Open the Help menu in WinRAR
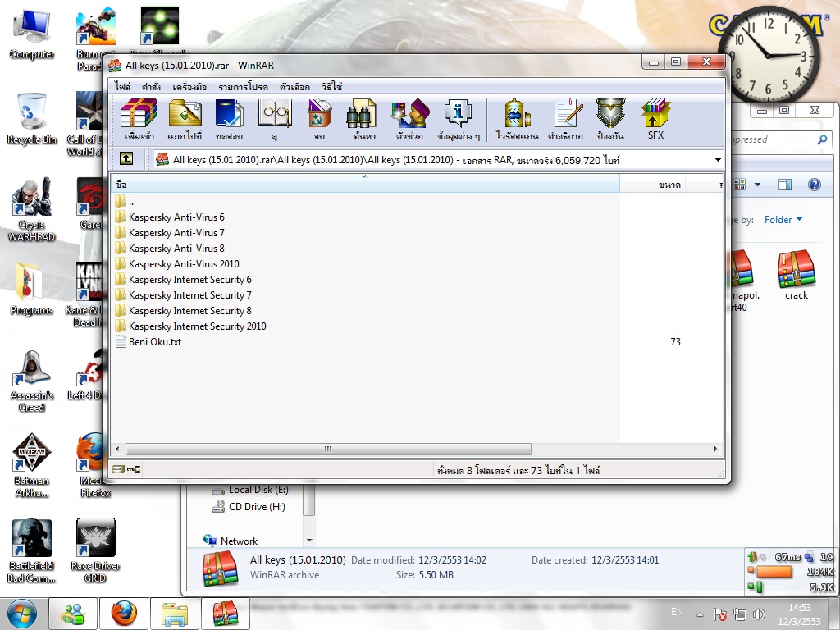Viewport: 840px width, 630px height. coord(331,86)
